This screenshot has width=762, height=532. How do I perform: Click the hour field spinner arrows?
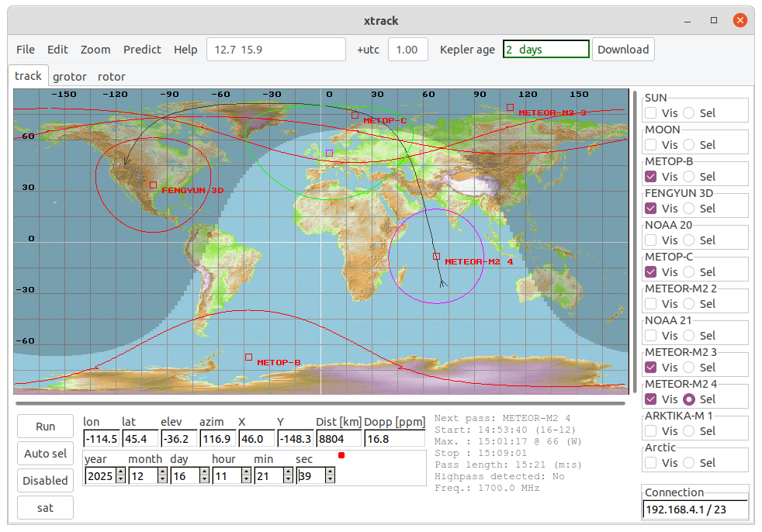pos(246,475)
